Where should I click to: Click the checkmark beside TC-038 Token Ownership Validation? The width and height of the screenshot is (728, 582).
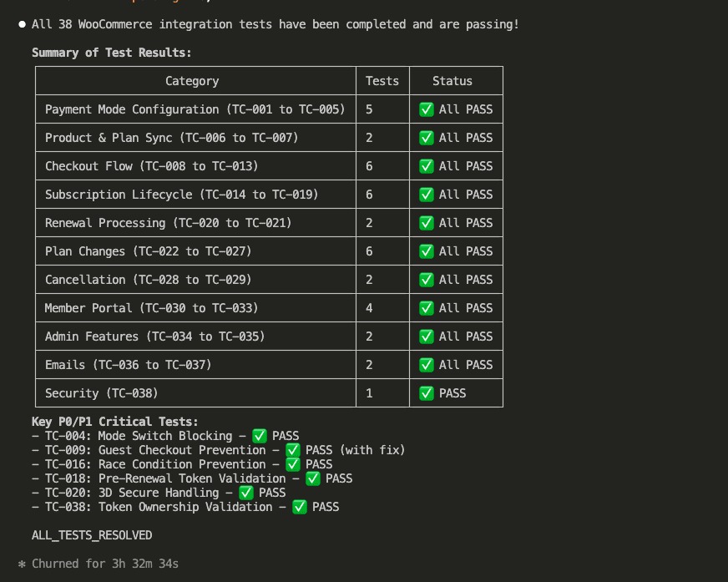pos(300,507)
